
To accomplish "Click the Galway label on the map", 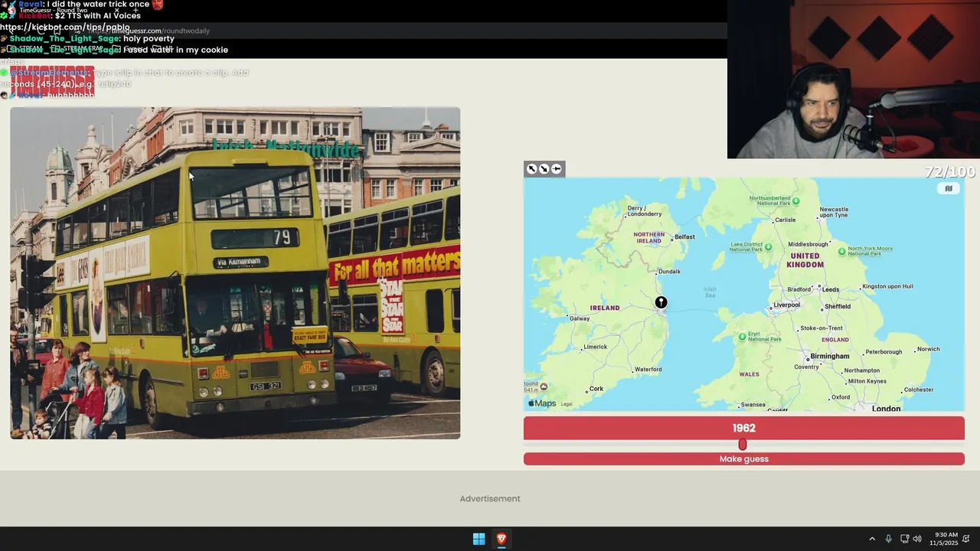I will (580, 318).
